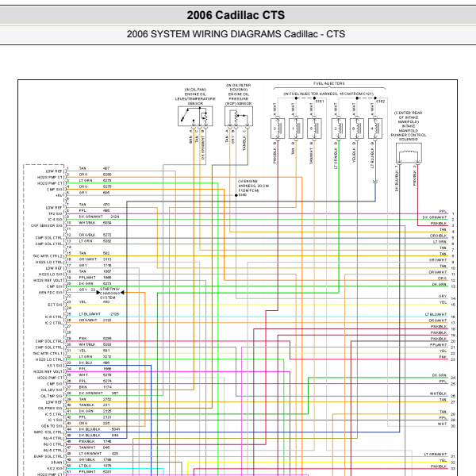Click the 2006 Cadillac CTS title
The image size is (476, 476).
pos(236,15)
